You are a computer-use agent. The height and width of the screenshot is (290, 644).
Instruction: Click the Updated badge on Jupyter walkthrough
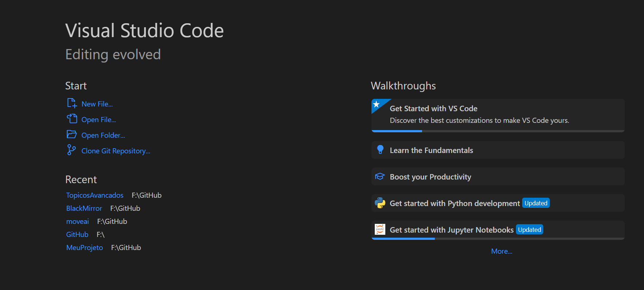click(529, 230)
